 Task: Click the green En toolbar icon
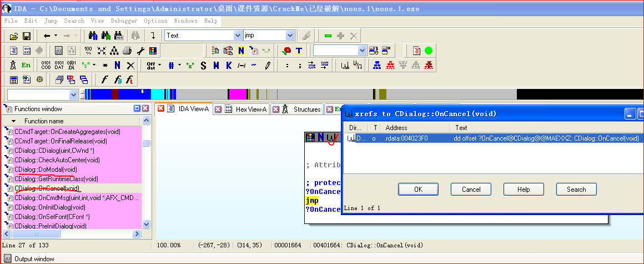pos(26,65)
